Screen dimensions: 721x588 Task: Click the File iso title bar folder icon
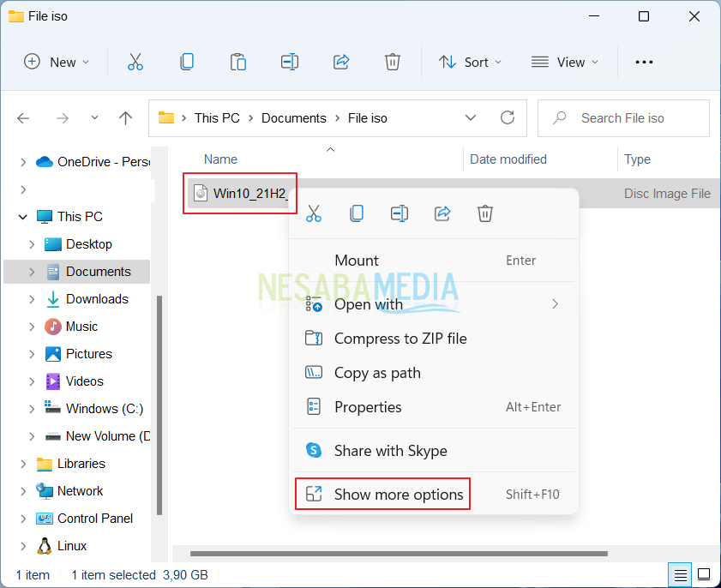(x=16, y=16)
